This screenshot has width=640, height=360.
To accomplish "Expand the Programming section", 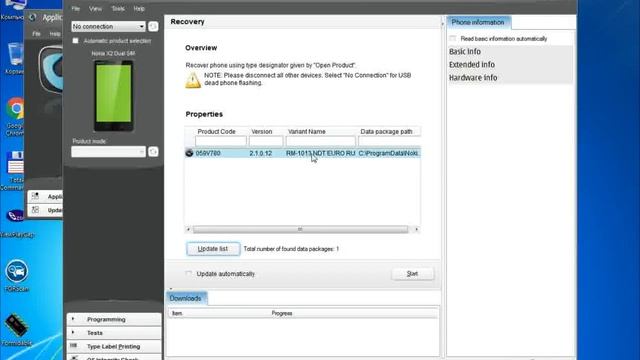I will (x=114, y=319).
